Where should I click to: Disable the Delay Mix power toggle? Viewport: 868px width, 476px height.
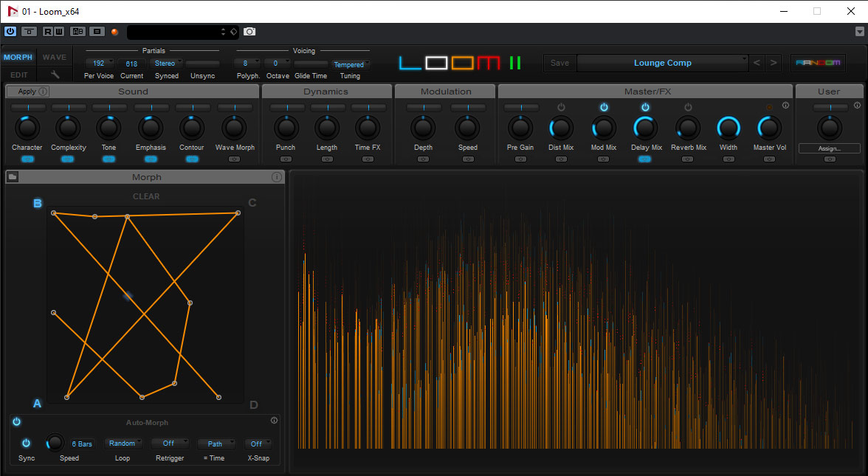645,108
